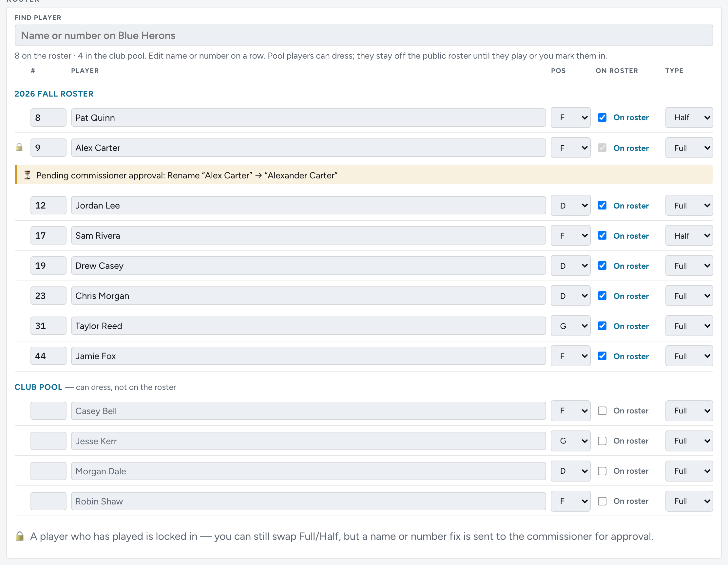
Task: Click the Club Pool section heading
Action: pos(38,387)
